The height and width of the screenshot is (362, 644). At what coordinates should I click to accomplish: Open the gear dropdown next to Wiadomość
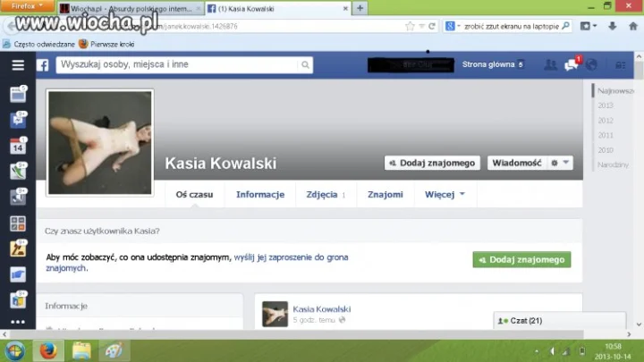[560, 163]
